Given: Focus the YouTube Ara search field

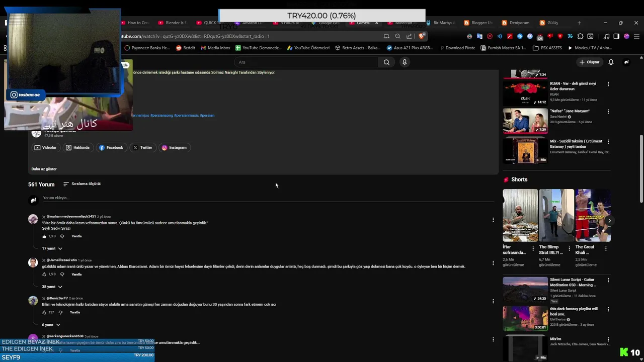Looking at the screenshot, I should pyautogui.click(x=306, y=62).
